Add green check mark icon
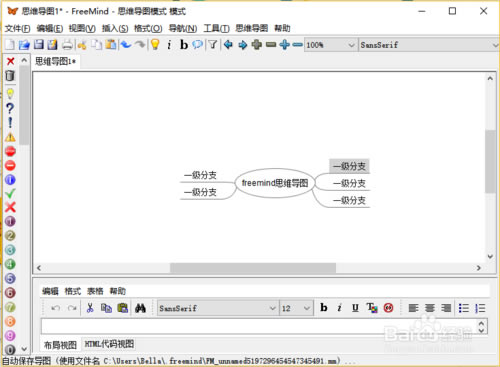This screenshot has height=367, width=500. tap(10, 193)
